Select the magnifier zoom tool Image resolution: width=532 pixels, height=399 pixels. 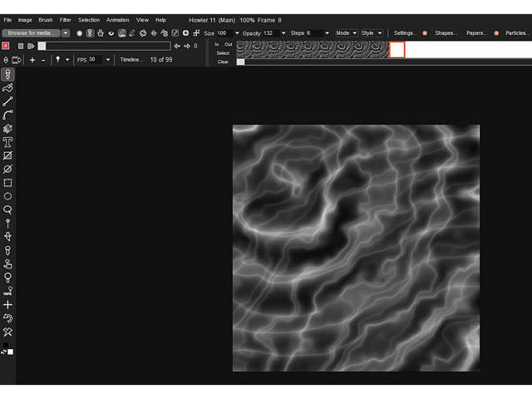pyautogui.click(x=7, y=209)
